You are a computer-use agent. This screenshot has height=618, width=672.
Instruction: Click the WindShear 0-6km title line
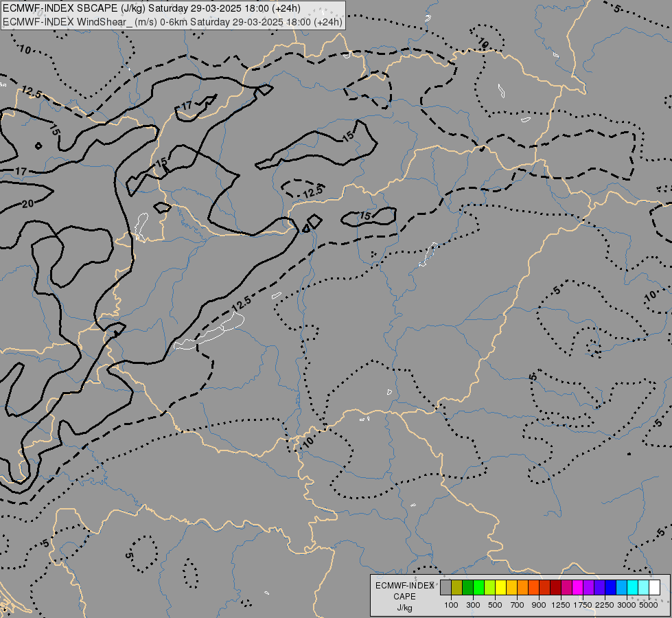[x=173, y=22]
